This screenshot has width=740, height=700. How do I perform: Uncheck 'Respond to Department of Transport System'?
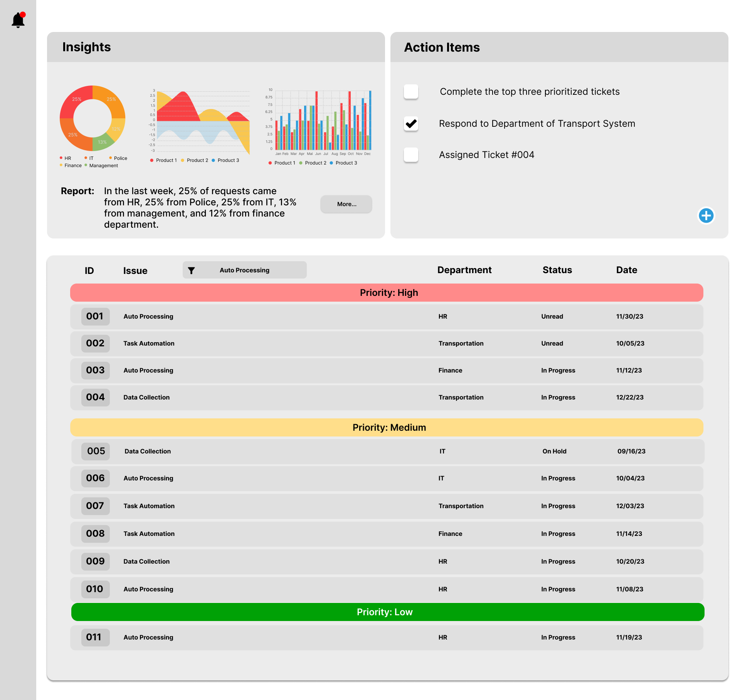click(411, 124)
